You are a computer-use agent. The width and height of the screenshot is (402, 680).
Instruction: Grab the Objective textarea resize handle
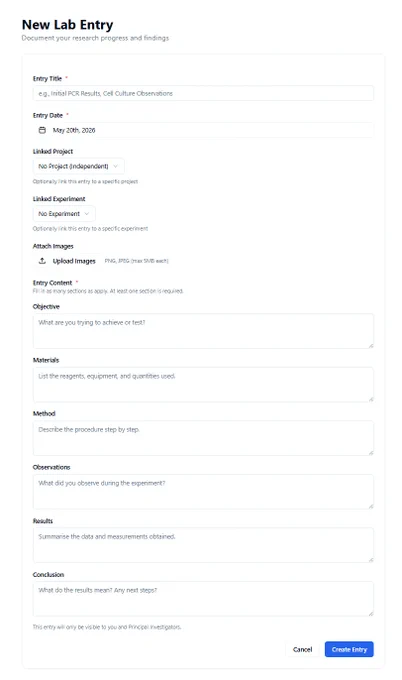[x=371, y=346]
